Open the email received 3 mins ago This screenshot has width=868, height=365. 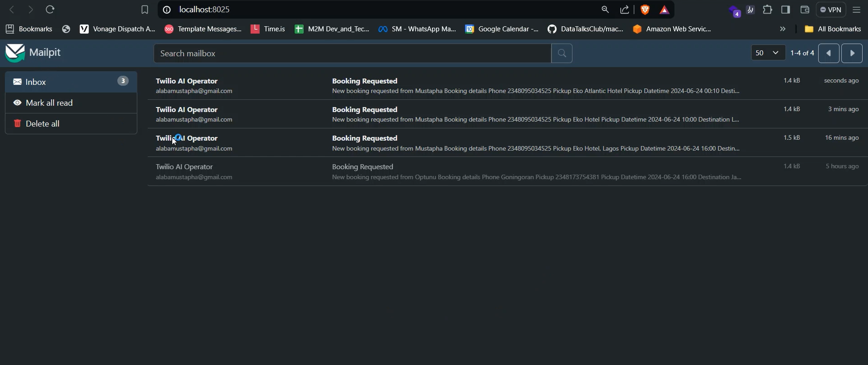pos(507,114)
